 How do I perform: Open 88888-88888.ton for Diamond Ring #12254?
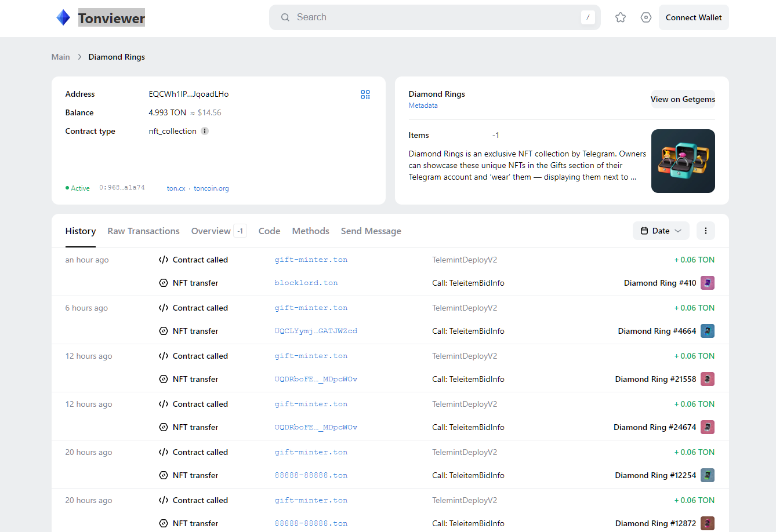311,475
